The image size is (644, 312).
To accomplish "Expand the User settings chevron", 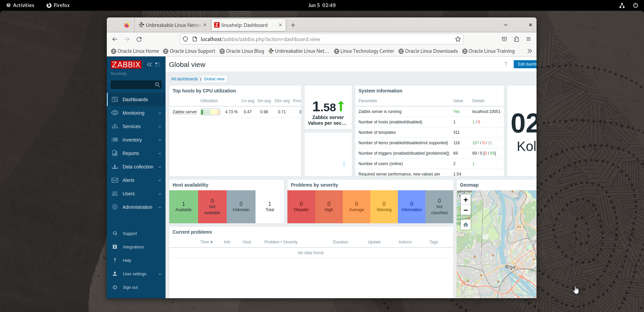I will pos(160,274).
